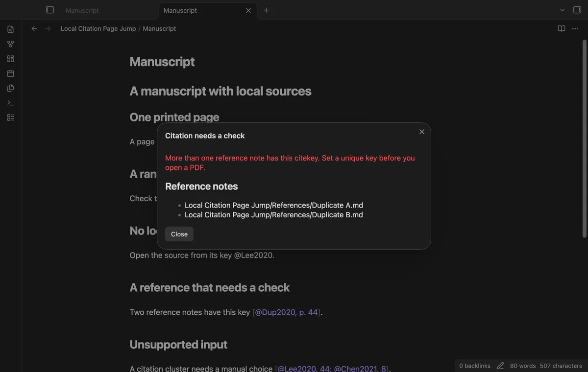
Task: Click the 0 backlinks status item
Action: (x=475, y=366)
